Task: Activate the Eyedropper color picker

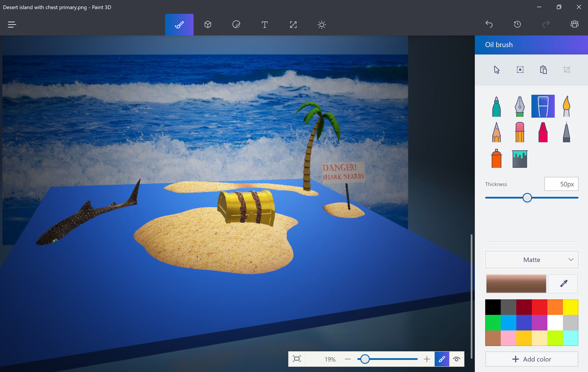Action: click(x=563, y=283)
